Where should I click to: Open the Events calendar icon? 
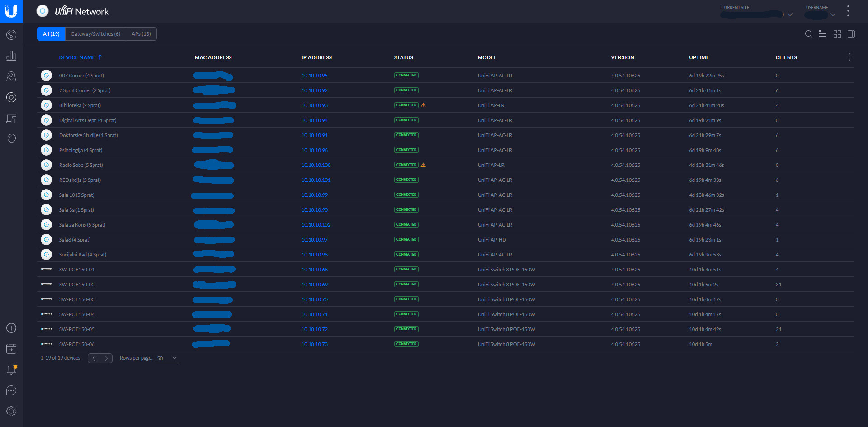pyautogui.click(x=11, y=349)
